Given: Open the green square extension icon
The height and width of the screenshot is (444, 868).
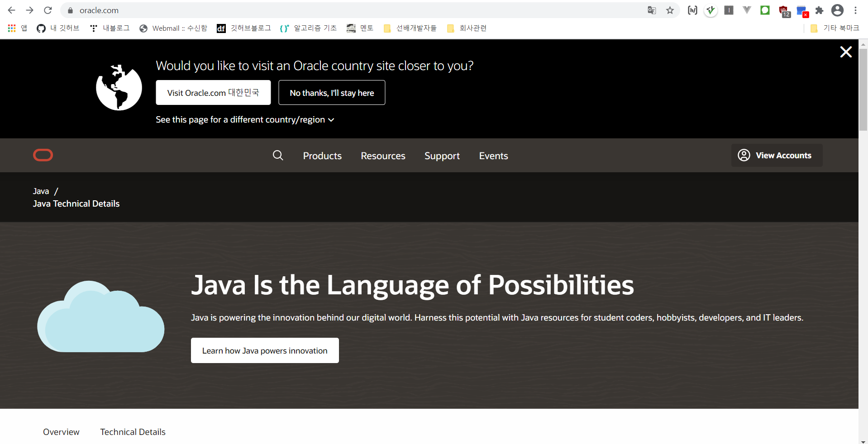Looking at the screenshot, I should [x=765, y=10].
